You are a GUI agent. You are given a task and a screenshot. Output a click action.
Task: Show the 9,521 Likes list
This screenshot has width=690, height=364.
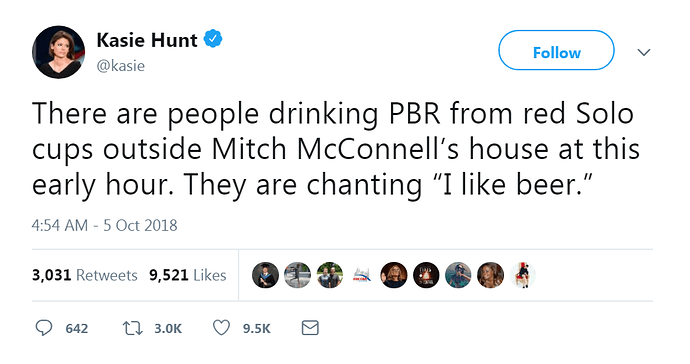pos(187,275)
